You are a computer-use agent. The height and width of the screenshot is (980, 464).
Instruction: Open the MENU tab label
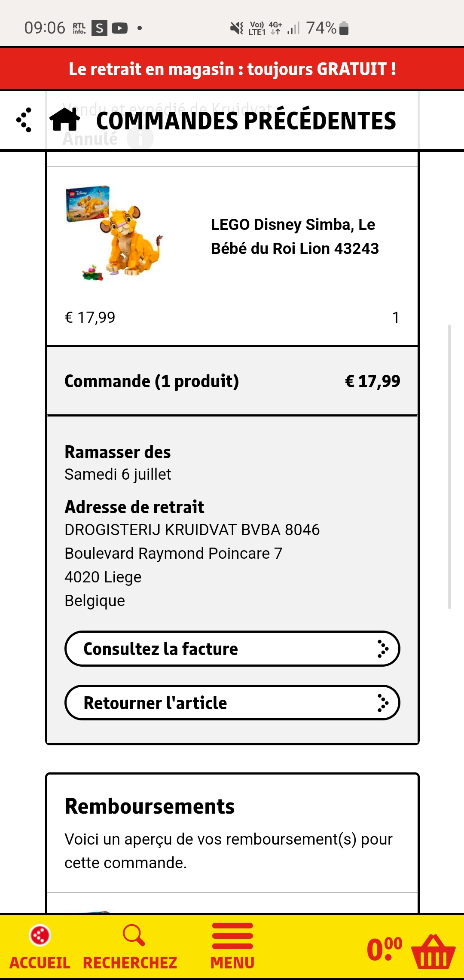click(232, 963)
